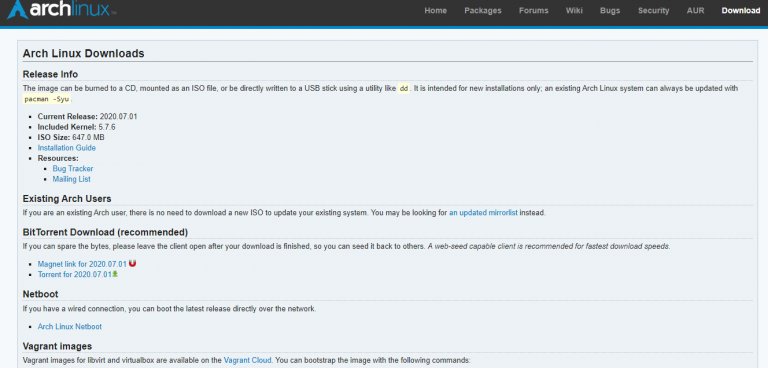Click the 'Netboot' heading
The image size is (768, 368).
click(x=41, y=294)
